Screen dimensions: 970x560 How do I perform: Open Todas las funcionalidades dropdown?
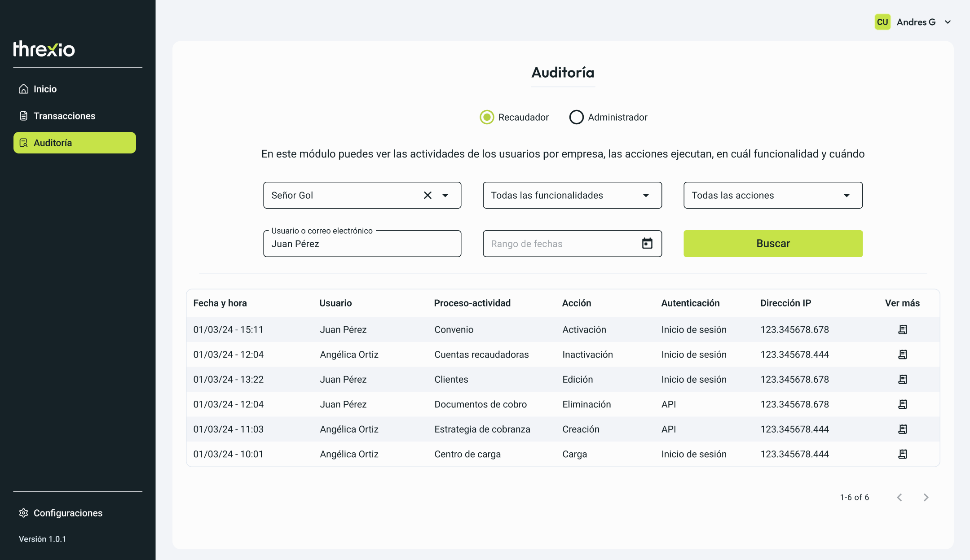coord(572,195)
